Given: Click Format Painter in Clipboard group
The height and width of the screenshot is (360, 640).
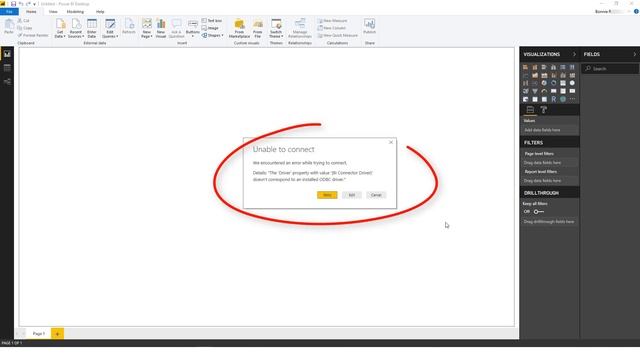Looking at the screenshot, I should point(33,36).
